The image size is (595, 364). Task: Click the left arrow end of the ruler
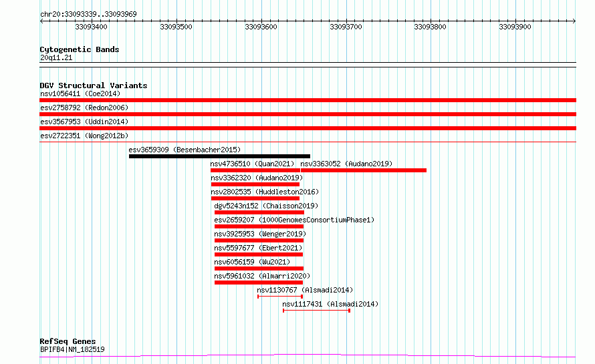click(41, 21)
